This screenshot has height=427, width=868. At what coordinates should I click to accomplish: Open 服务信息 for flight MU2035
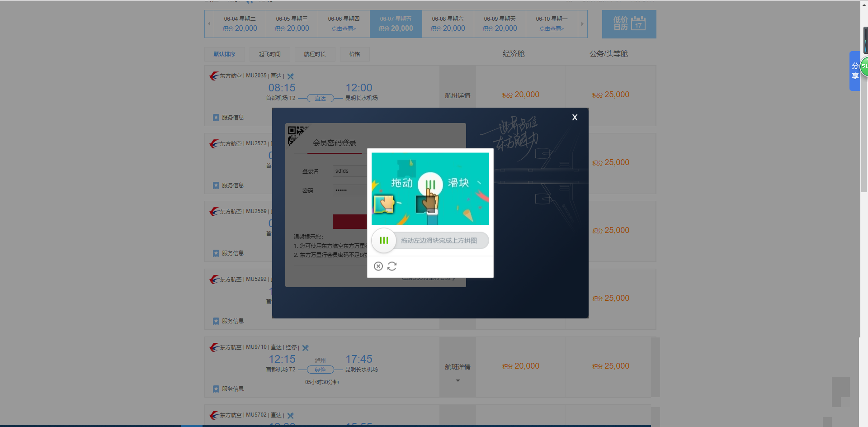(228, 118)
